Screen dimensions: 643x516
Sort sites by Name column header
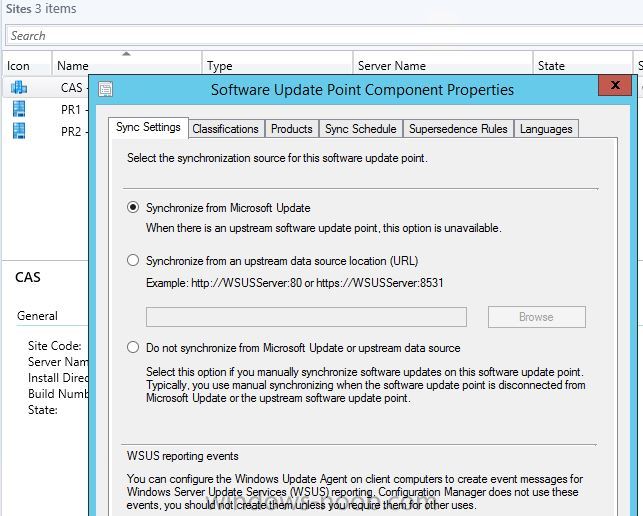click(x=127, y=65)
